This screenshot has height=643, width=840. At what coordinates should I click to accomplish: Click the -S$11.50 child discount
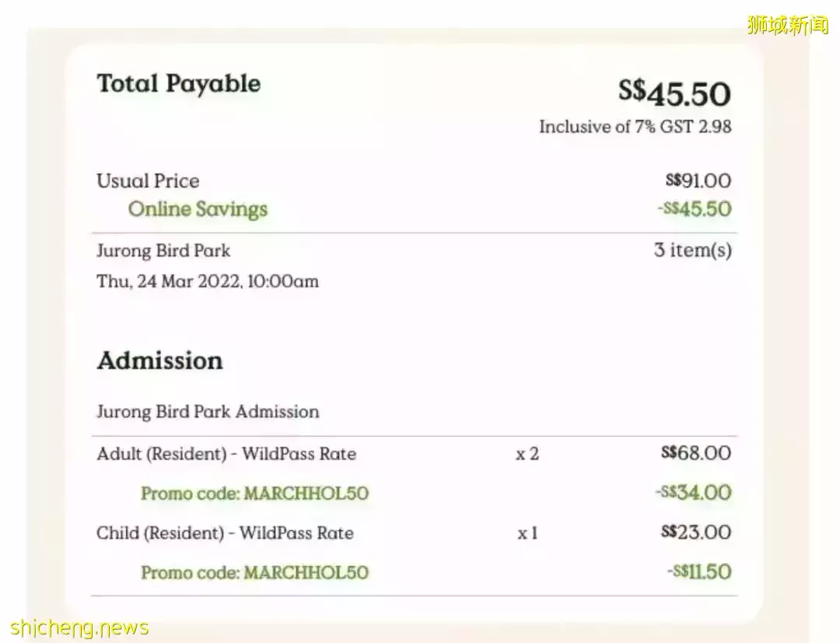[x=698, y=572]
